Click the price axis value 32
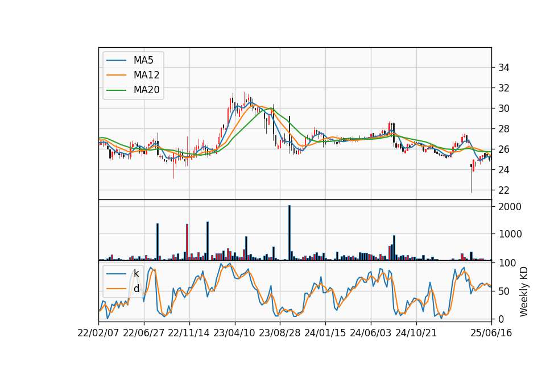This screenshot has height=392, width=546. point(503,88)
